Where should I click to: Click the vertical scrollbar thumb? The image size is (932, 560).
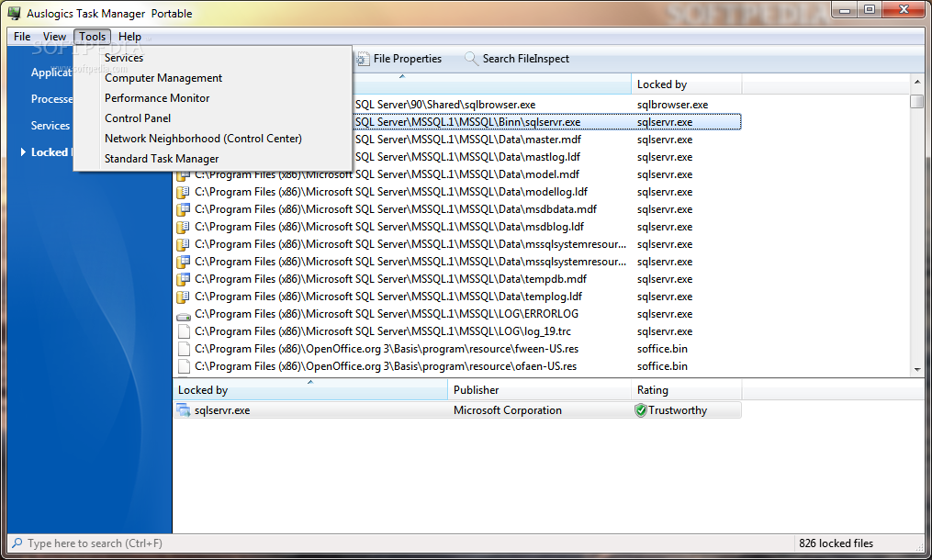[x=917, y=102]
